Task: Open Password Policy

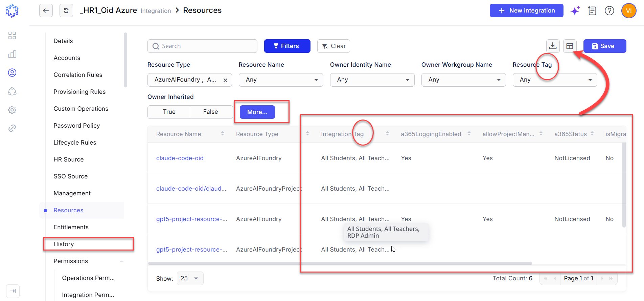Action: point(77,126)
